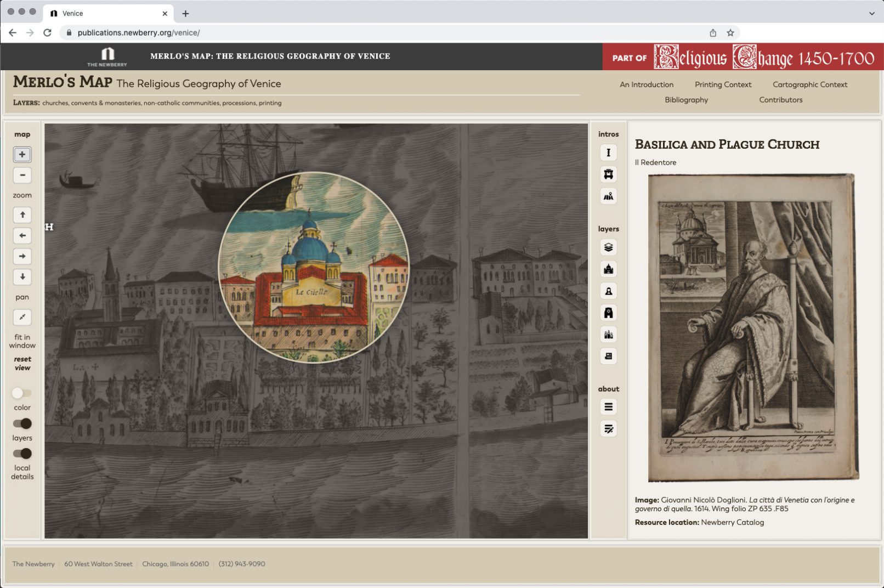Go to the Bibliography page

coord(686,100)
